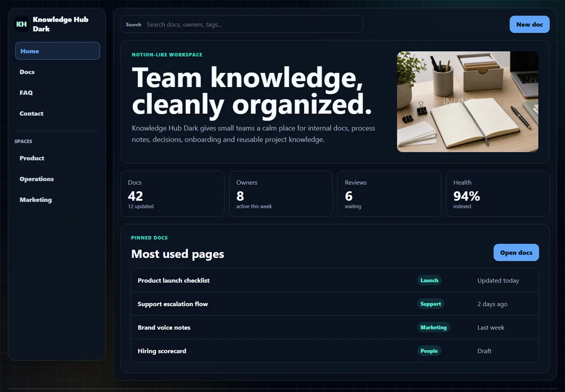Click the People tag badge

coord(429,351)
